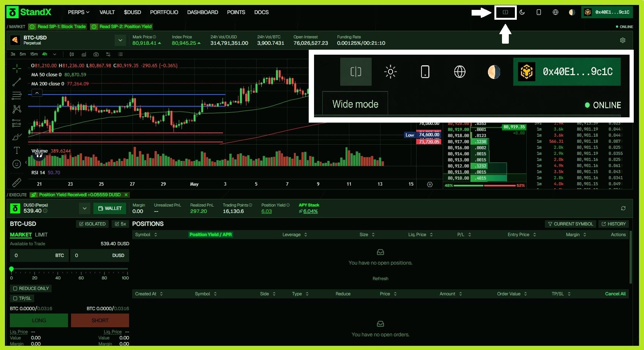Open wallet 0x40E1...9c1C account button
Screen dimensions: 644x350
coord(607,12)
